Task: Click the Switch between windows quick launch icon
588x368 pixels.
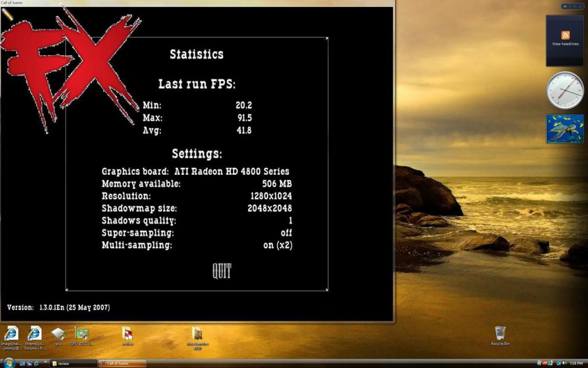Action: pyautogui.click(x=29, y=363)
